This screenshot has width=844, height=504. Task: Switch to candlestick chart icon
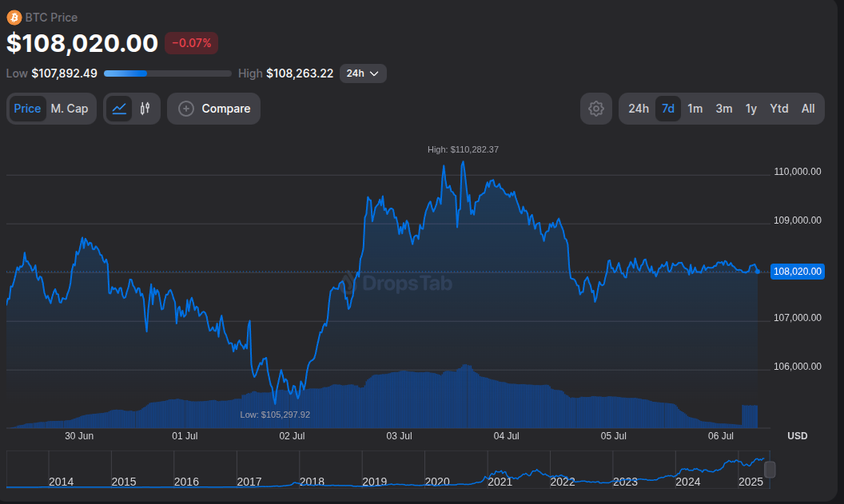(145, 109)
